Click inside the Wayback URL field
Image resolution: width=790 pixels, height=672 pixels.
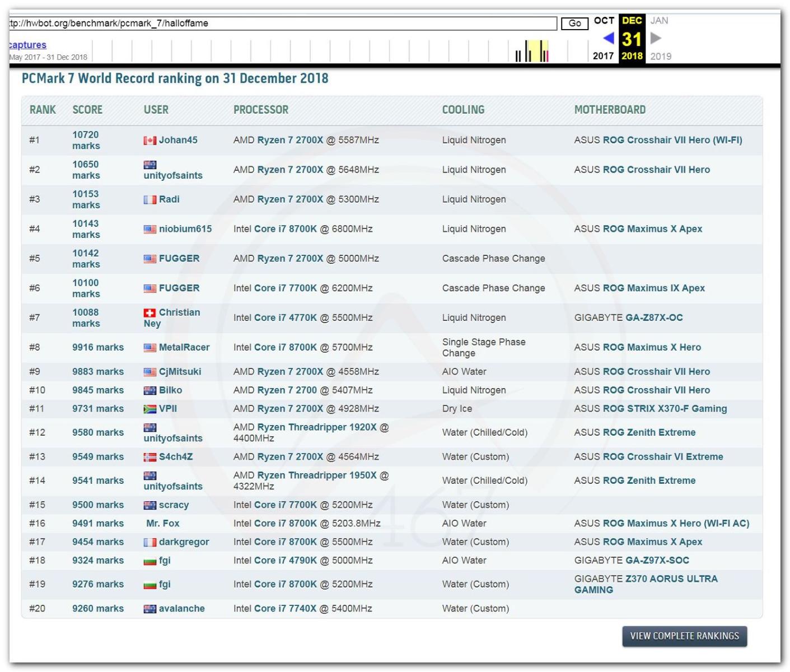(x=280, y=23)
